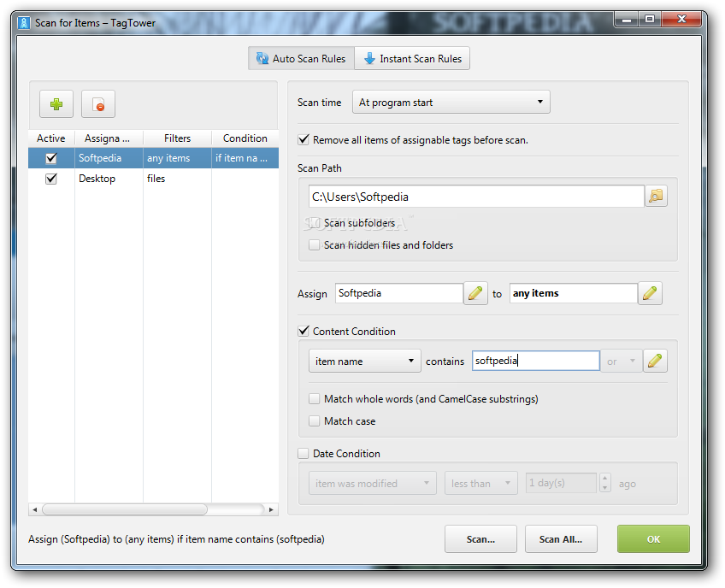This screenshot has width=725, height=588.
Task: Click the Scan All... button
Action: coord(561,539)
